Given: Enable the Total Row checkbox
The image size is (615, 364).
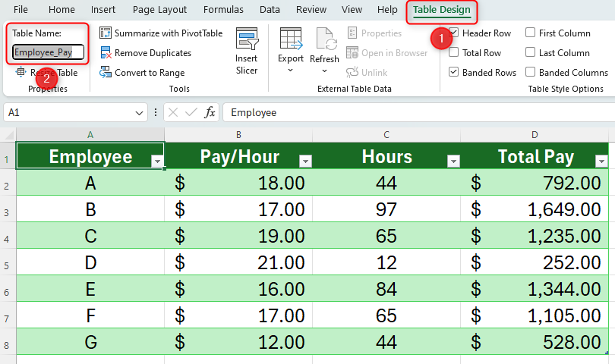Looking at the screenshot, I should point(453,53).
